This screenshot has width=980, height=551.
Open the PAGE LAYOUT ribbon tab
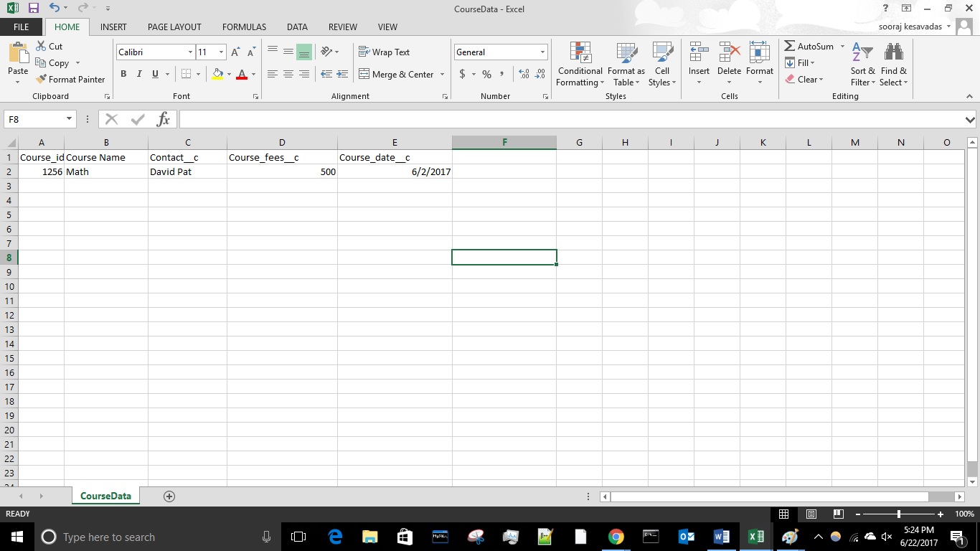coord(174,27)
